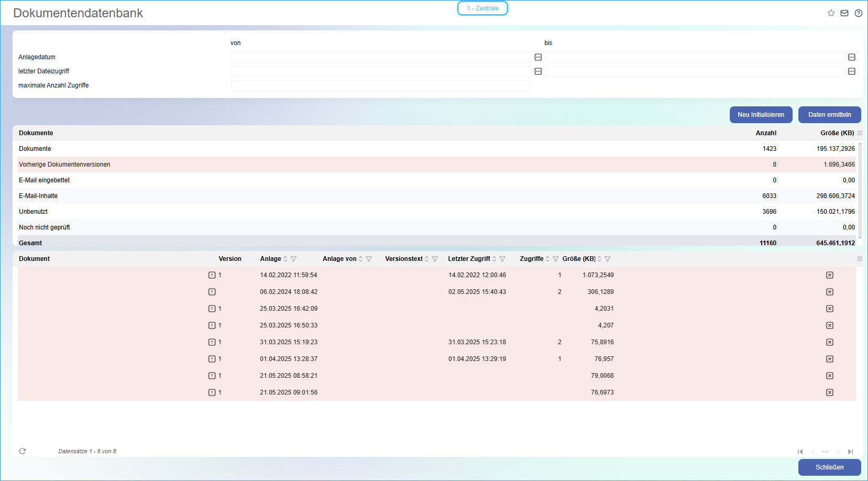Open filter for the Anlage column
868x481 pixels.
click(x=294, y=259)
